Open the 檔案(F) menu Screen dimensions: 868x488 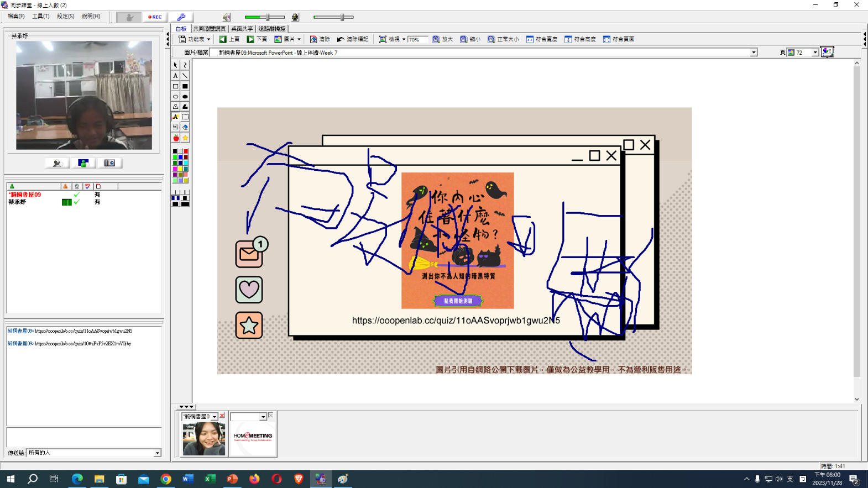pyautogui.click(x=16, y=17)
